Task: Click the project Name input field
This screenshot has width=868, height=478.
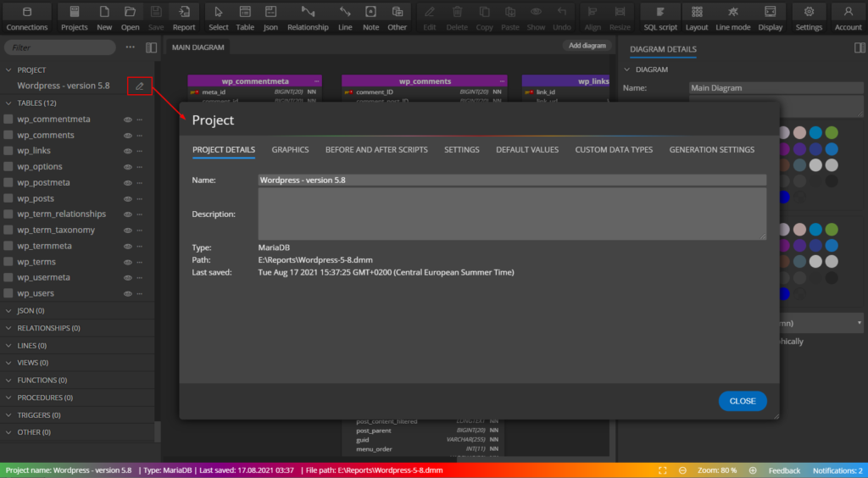Action: pos(512,180)
